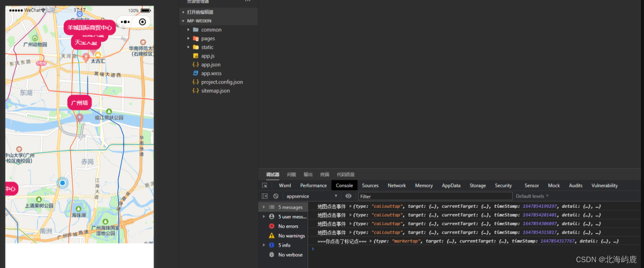Tap the blue current location dot
644x268 pixels.
point(62,183)
